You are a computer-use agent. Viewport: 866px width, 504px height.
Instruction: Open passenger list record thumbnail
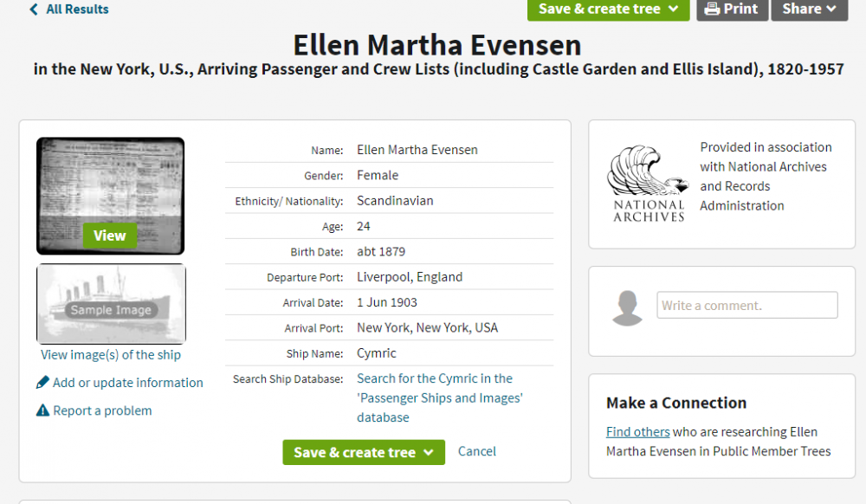[x=111, y=196]
